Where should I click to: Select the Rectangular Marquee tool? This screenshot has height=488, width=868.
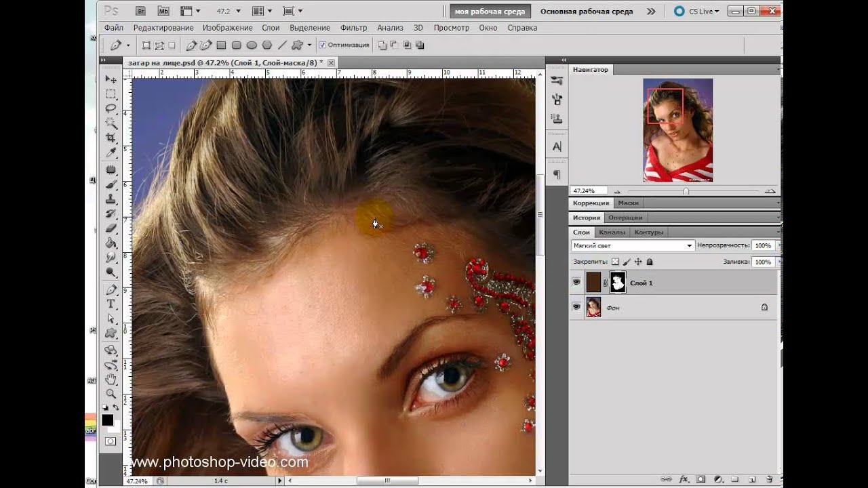(111, 94)
